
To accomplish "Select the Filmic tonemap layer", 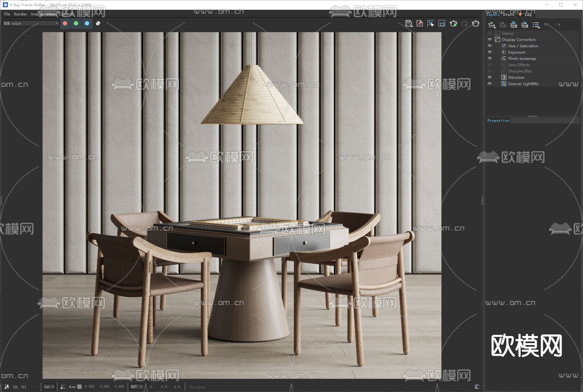I will click(522, 59).
